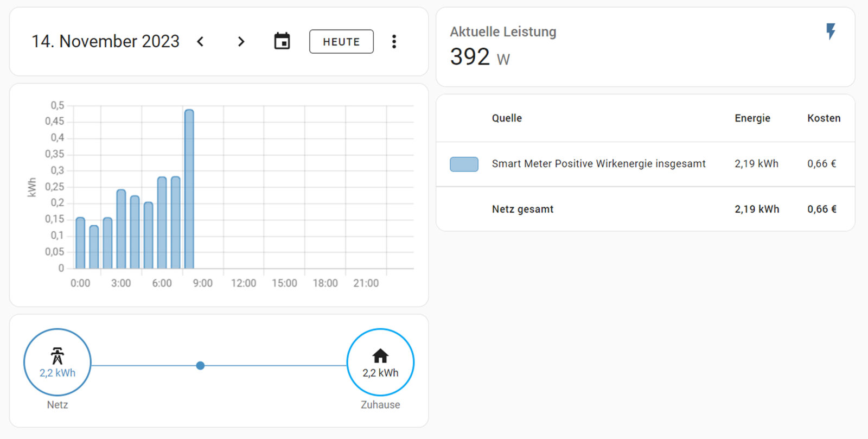Click the Kosten column header
The image size is (868, 439).
tap(824, 118)
